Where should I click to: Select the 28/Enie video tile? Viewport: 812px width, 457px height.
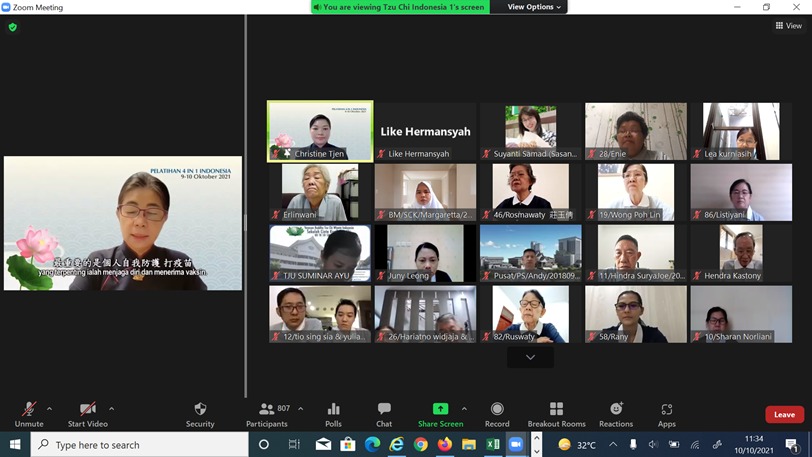[636, 131]
